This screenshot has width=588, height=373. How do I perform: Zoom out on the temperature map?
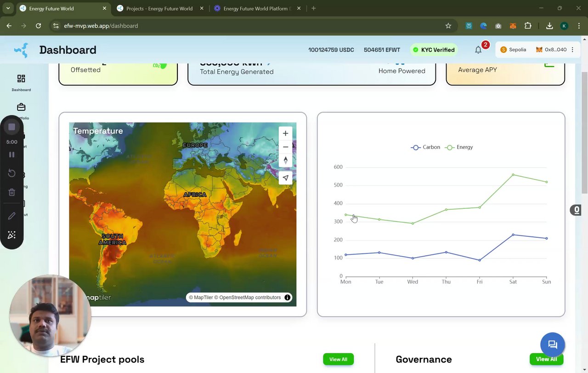coord(285,147)
